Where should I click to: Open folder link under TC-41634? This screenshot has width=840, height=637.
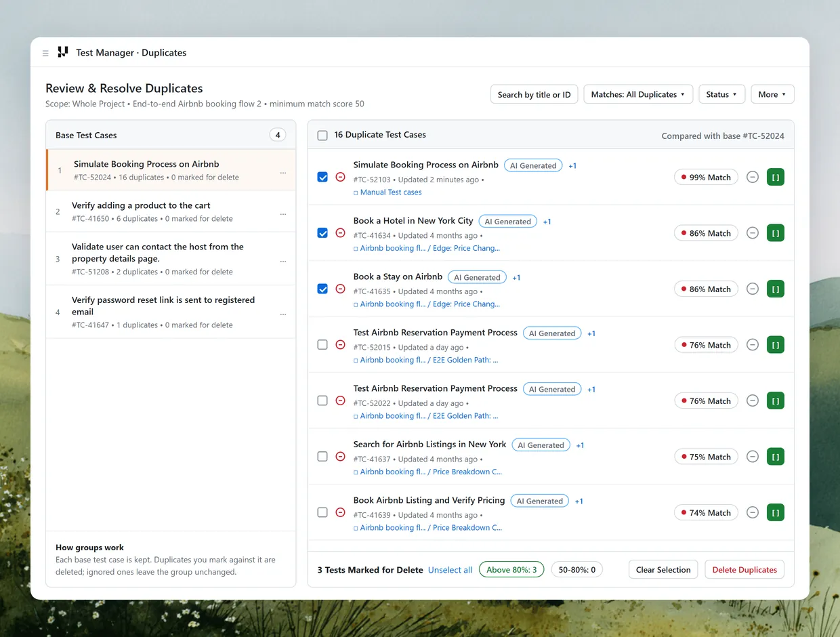(x=427, y=248)
